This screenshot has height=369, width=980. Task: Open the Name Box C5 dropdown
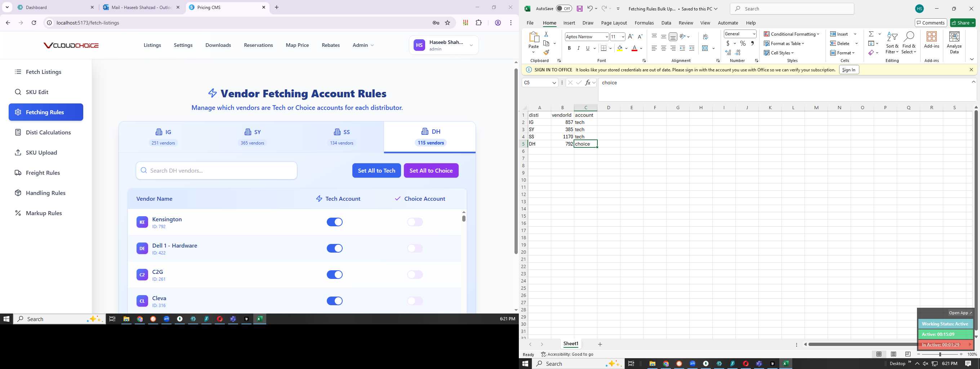[x=554, y=83]
